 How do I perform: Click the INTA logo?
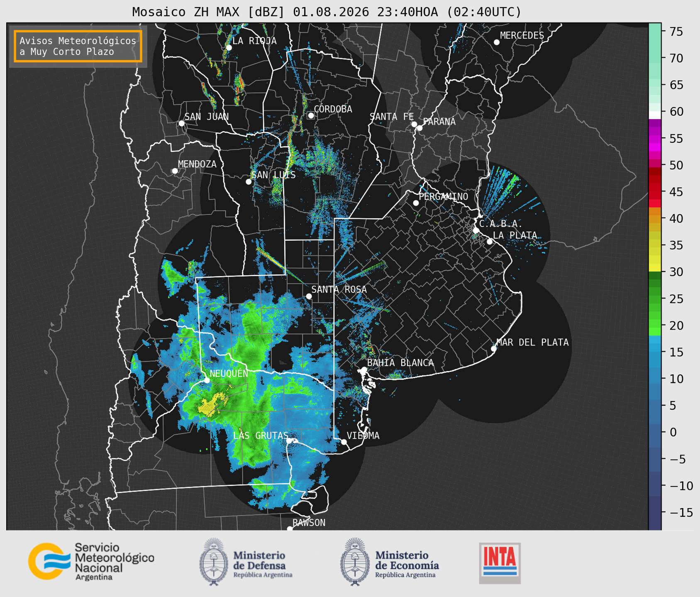[500, 563]
